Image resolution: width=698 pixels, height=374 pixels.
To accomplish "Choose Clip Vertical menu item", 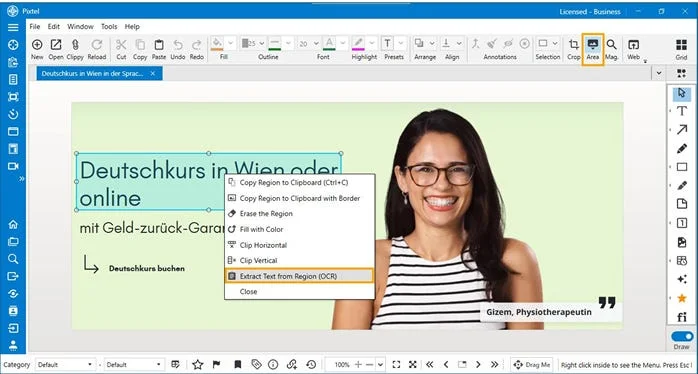I will pyautogui.click(x=299, y=260).
